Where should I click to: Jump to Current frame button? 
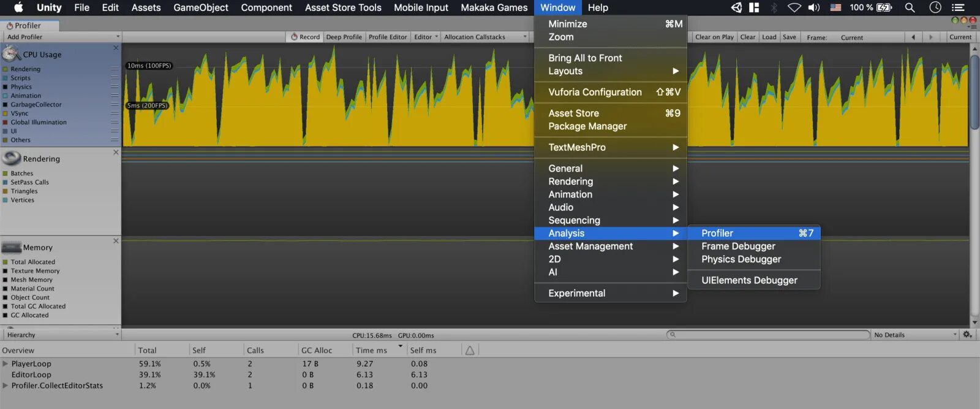pos(960,37)
